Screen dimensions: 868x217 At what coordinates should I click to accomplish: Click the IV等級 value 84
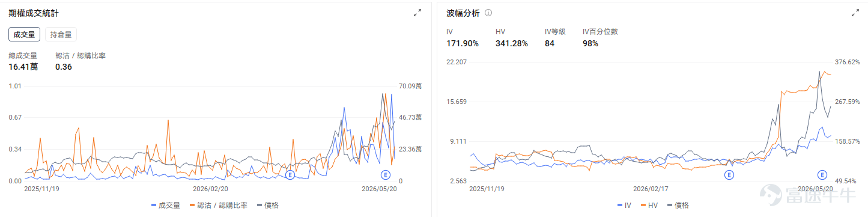click(550, 43)
